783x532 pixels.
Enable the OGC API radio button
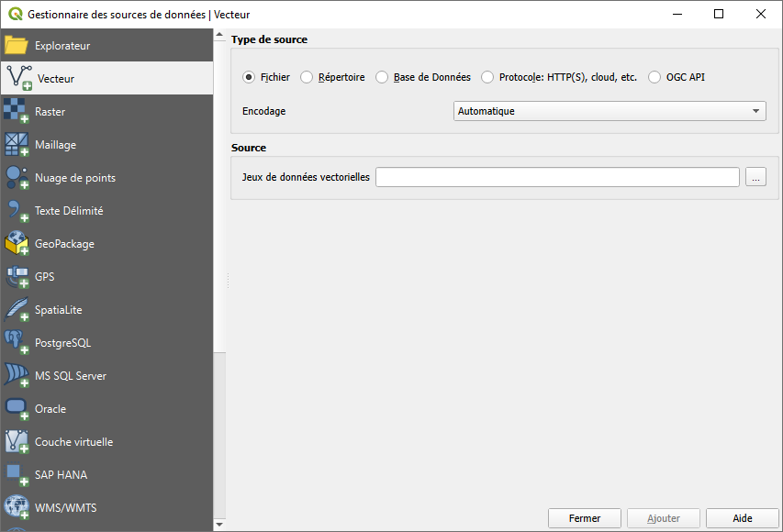[x=654, y=78]
